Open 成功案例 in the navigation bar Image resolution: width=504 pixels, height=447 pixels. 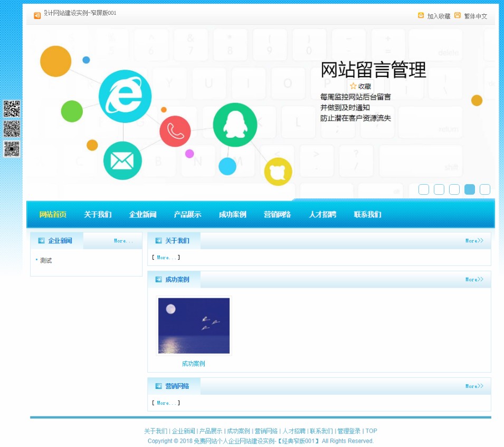[233, 214]
